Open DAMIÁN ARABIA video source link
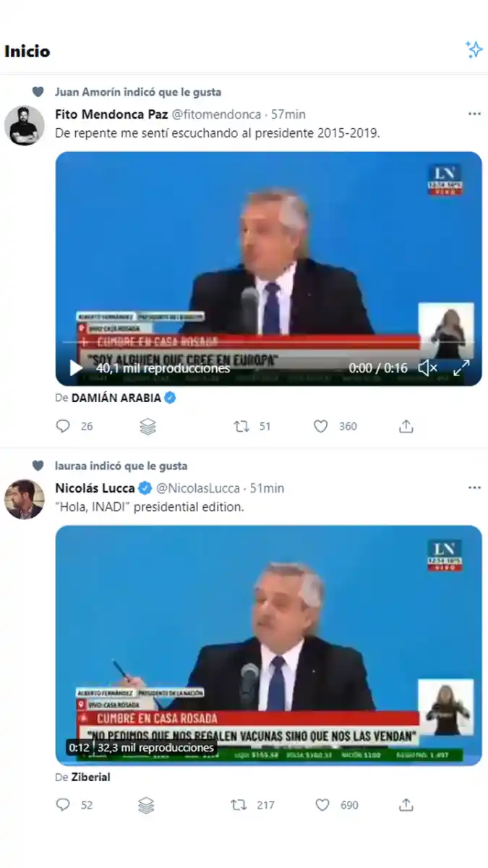The image size is (488, 868). point(116,398)
